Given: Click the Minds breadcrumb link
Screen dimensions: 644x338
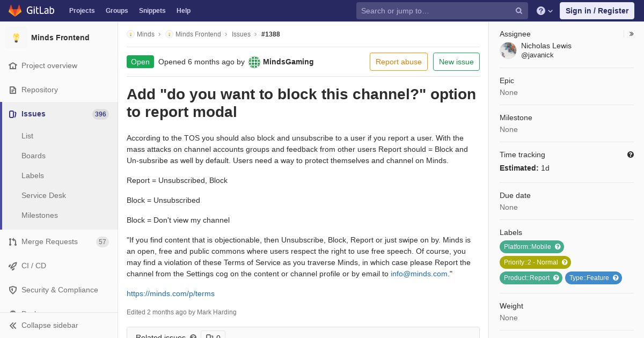Looking at the screenshot, I should click(145, 34).
